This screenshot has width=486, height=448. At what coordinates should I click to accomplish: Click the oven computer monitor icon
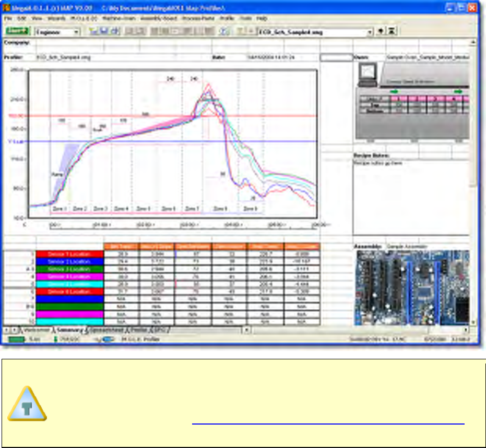(x=369, y=74)
